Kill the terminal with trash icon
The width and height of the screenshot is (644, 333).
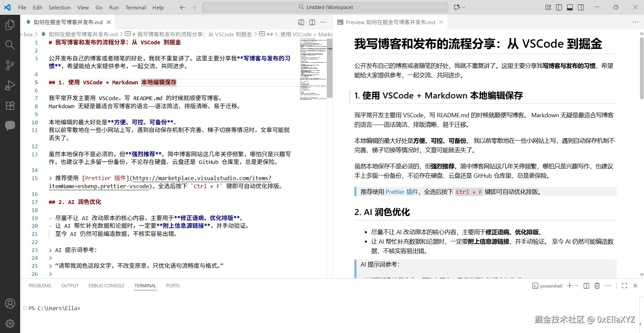tap(597, 286)
